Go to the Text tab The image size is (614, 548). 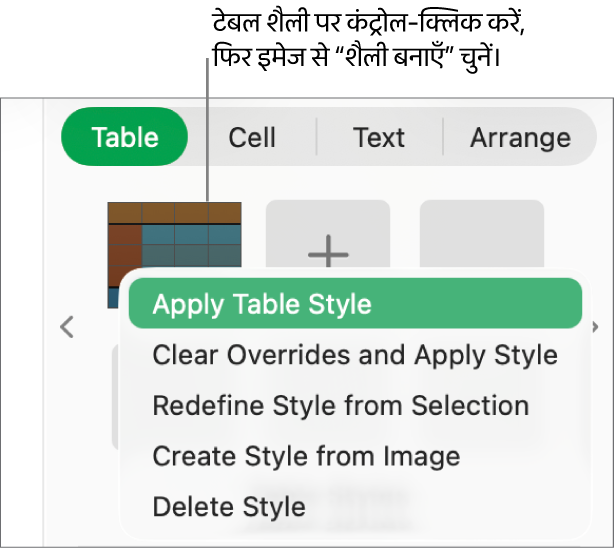(379, 137)
